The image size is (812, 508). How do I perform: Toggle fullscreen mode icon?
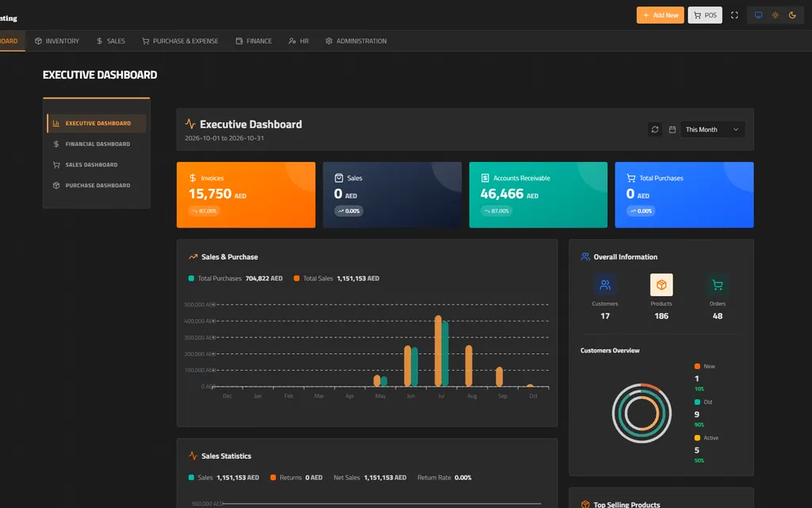734,15
